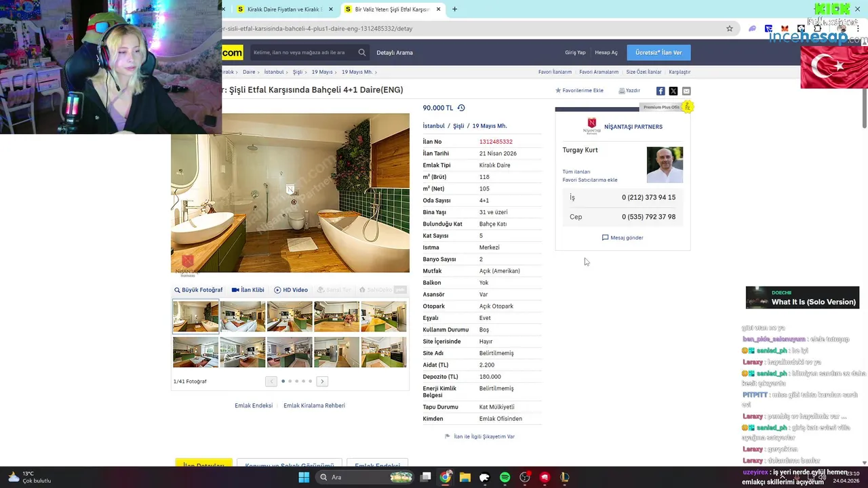Select the second thumbnail in the top row

coord(243,317)
